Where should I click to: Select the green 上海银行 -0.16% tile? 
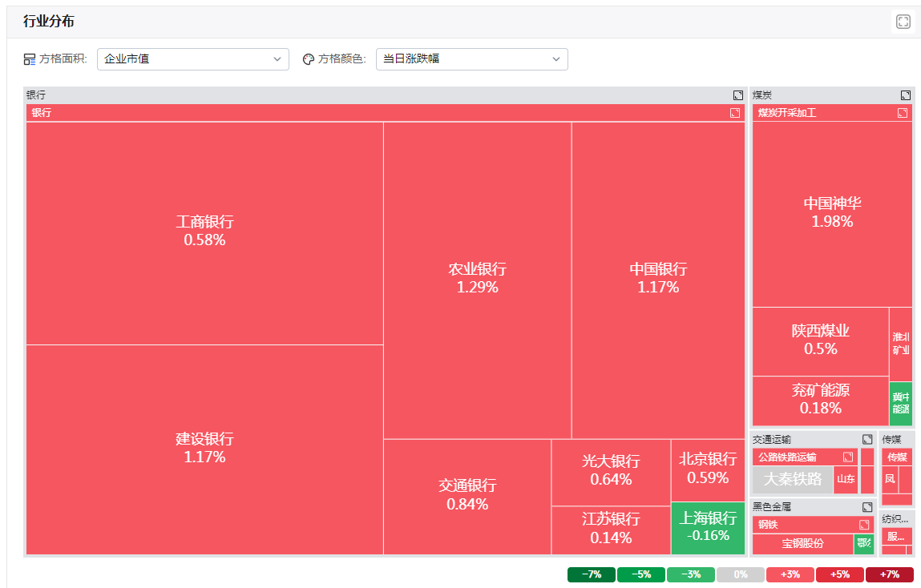pos(708,528)
